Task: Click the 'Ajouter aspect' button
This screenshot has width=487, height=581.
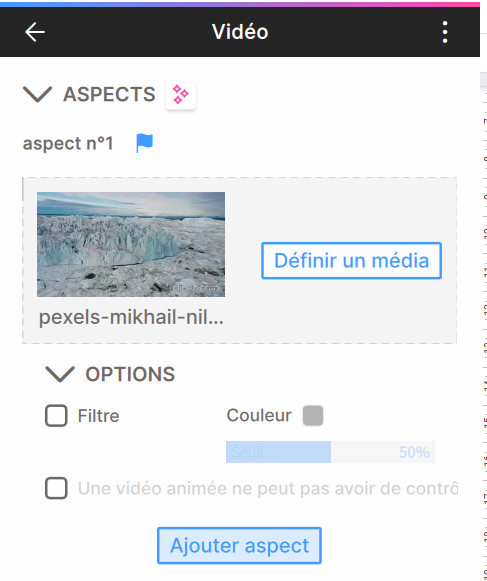Action: (x=239, y=545)
